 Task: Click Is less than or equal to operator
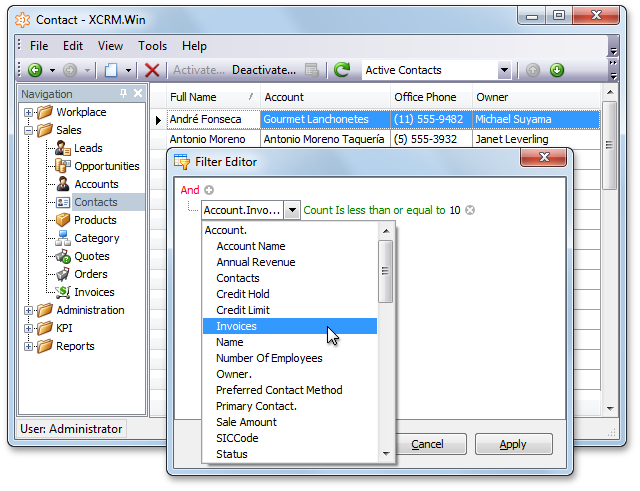pyautogui.click(x=390, y=210)
